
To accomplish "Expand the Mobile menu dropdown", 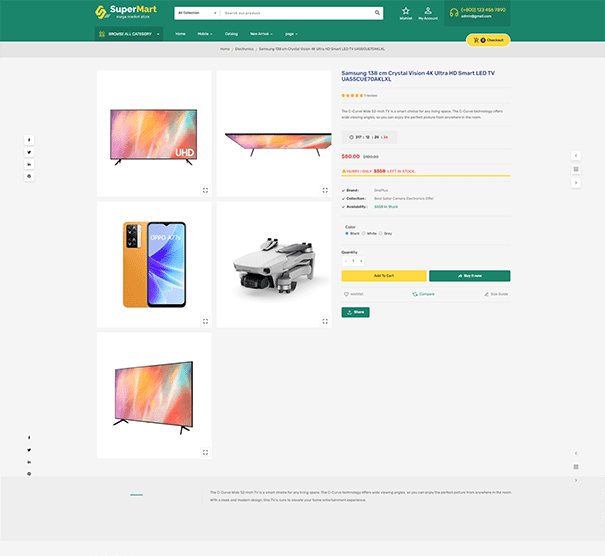I will (x=205, y=34).
